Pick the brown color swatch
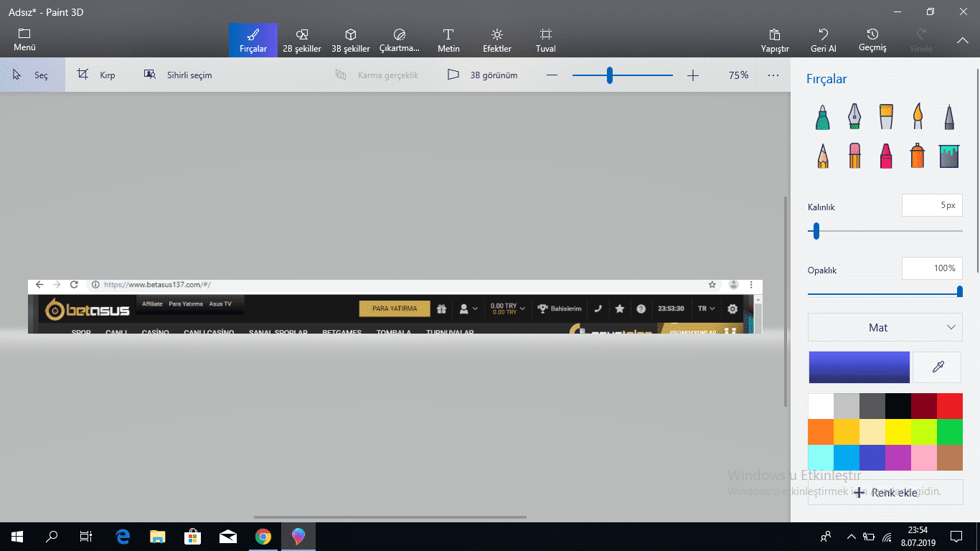Screen dimensions: 980x551 (950, 458)
